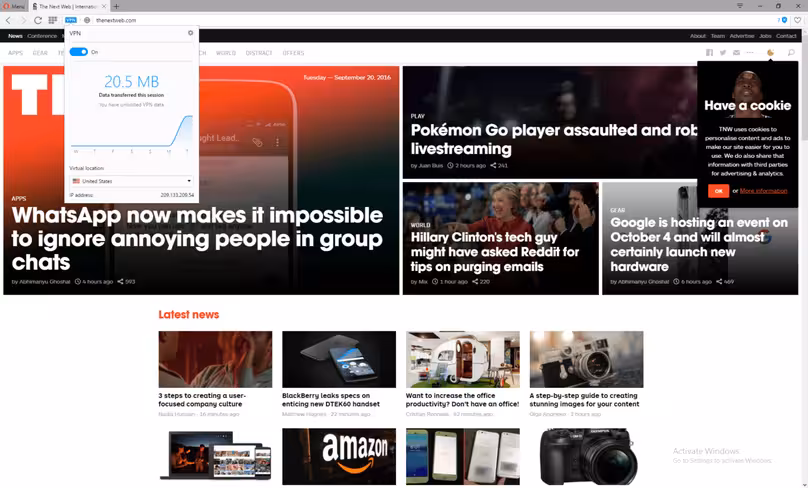Go to APPS category
808x488 pixels.
(x=15, y=53)
